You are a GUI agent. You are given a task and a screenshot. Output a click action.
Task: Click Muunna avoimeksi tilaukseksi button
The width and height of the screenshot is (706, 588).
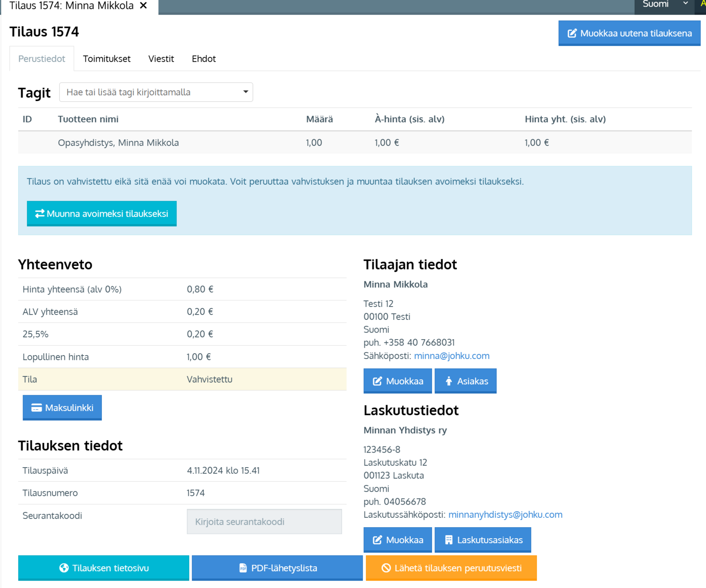coord(101,213)
